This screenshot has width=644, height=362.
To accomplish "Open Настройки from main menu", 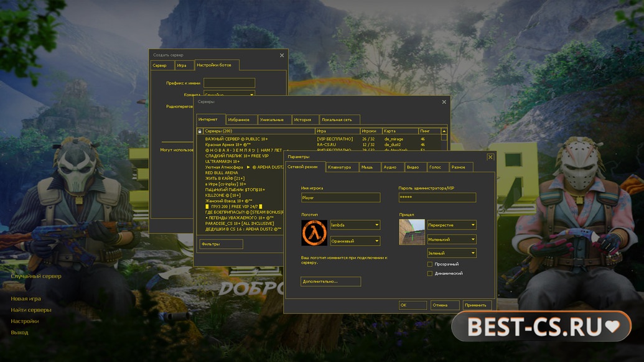I will [x=25, y=321].
